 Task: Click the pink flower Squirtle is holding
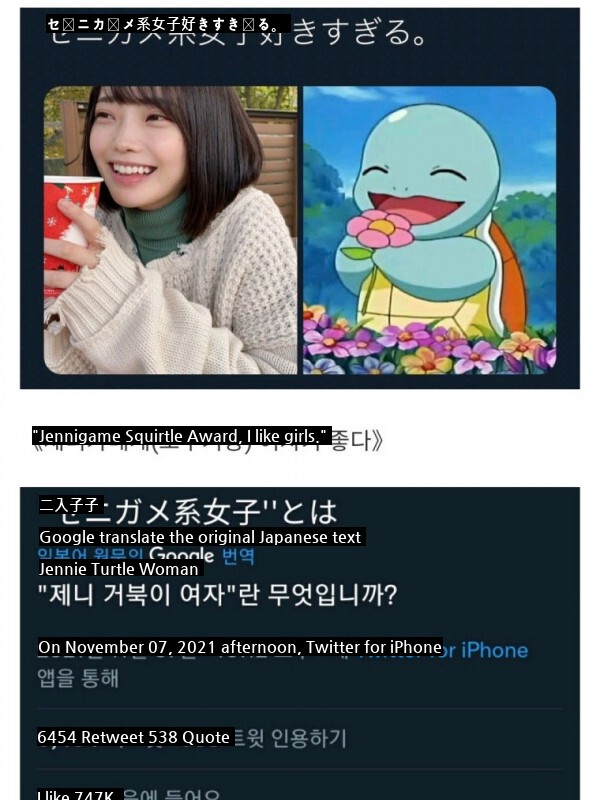(x=381, y=227)
